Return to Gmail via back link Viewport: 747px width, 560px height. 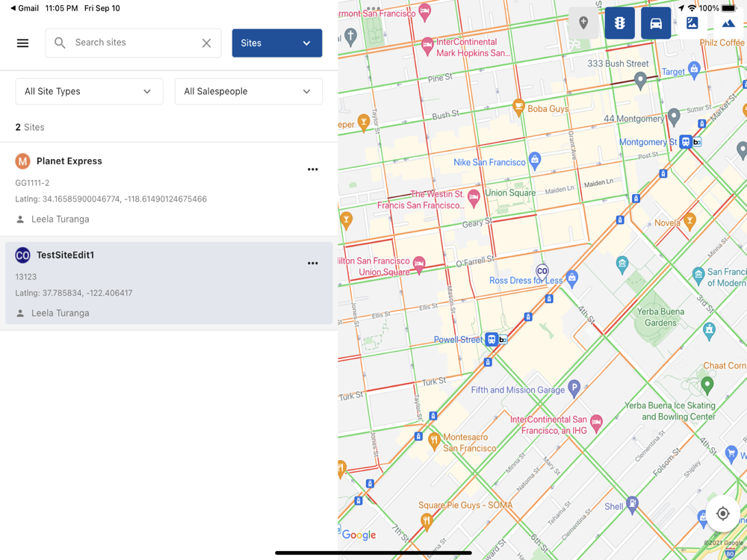25,8
